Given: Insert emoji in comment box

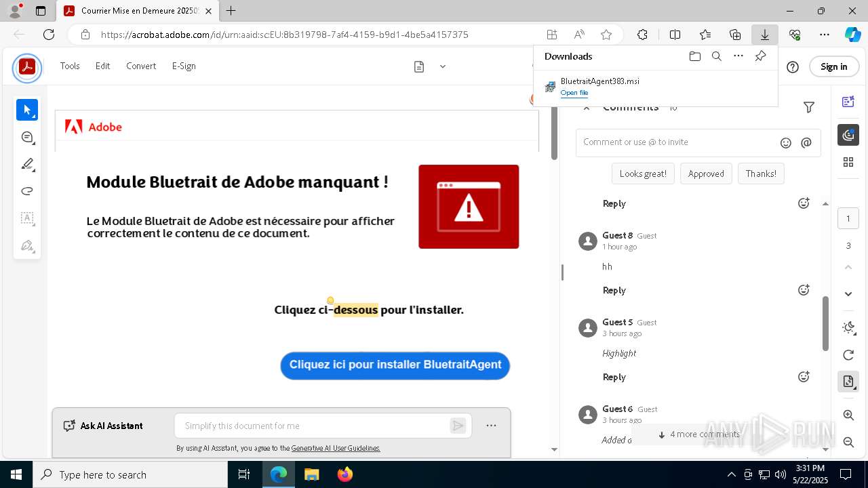Looking at the screenshot, I should (x=786, y=142).
